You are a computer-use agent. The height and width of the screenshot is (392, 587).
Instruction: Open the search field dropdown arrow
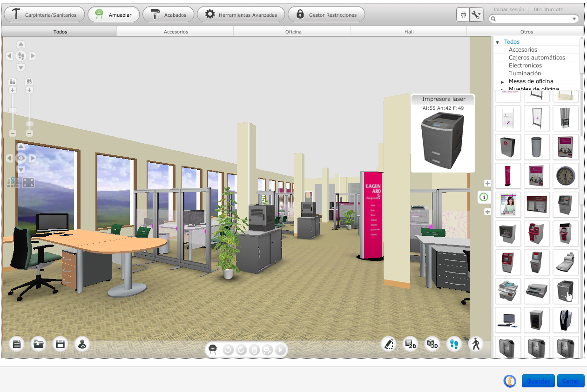[x=574, y=19]
